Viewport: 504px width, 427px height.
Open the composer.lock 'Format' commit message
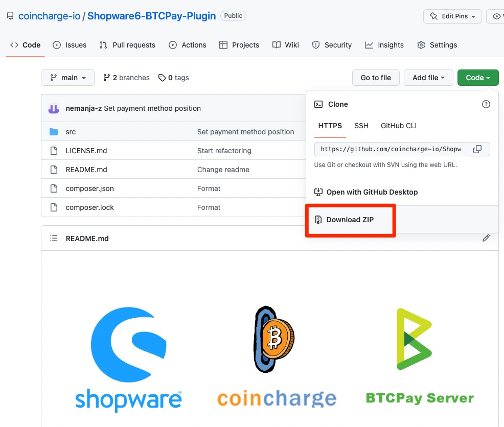coord(209,207)
